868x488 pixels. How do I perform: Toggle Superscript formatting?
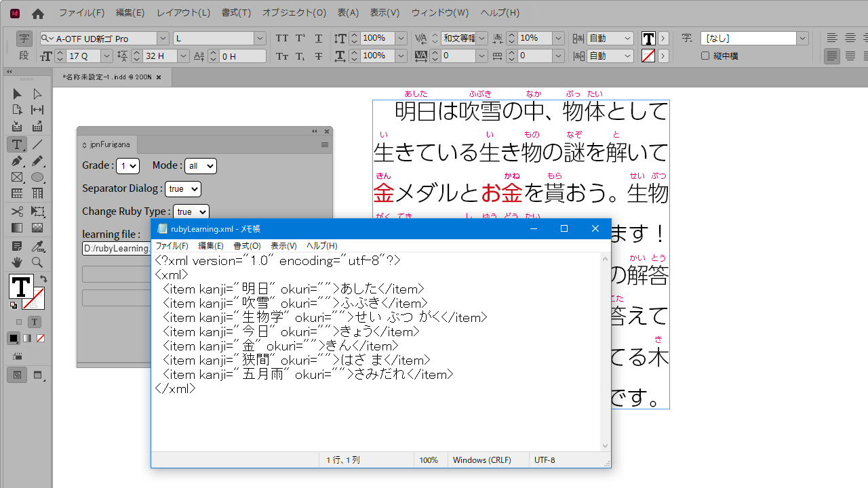pyautogui.click(x=300, y=39)
